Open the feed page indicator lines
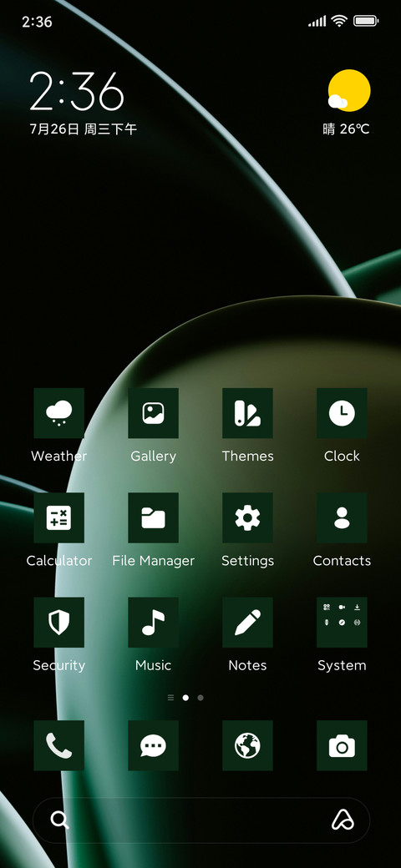The width and height of the screenshot is (401, 868). (170, 698)
